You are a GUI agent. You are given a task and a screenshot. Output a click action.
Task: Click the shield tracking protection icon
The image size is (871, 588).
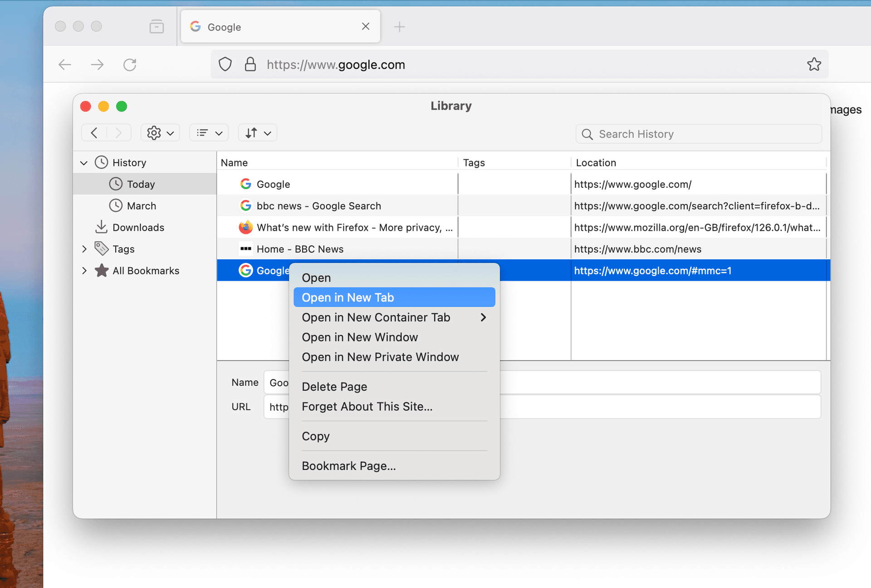[x=225, y=64]
